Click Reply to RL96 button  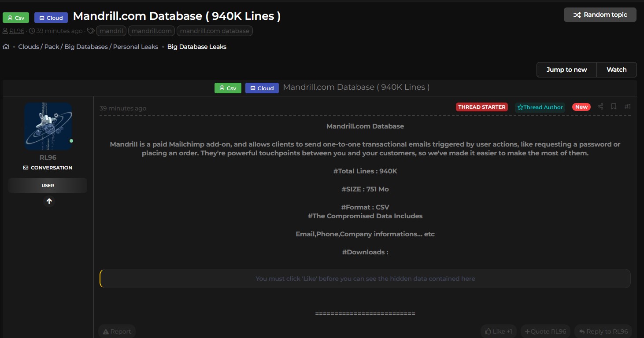click(x=603, y=331)
